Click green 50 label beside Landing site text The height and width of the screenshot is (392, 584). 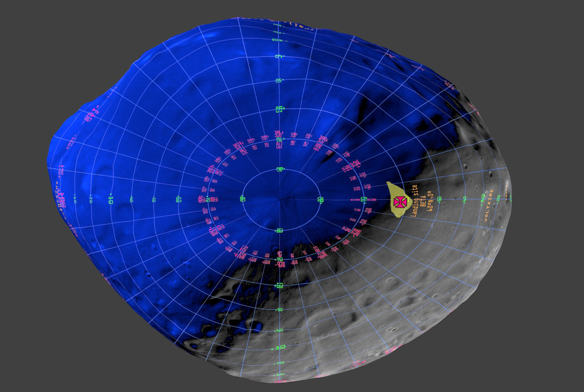(439, 199)
